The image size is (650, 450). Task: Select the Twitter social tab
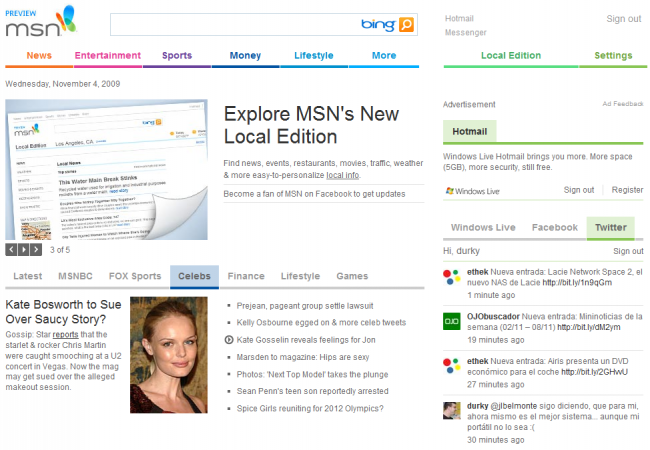pos(611,227)
